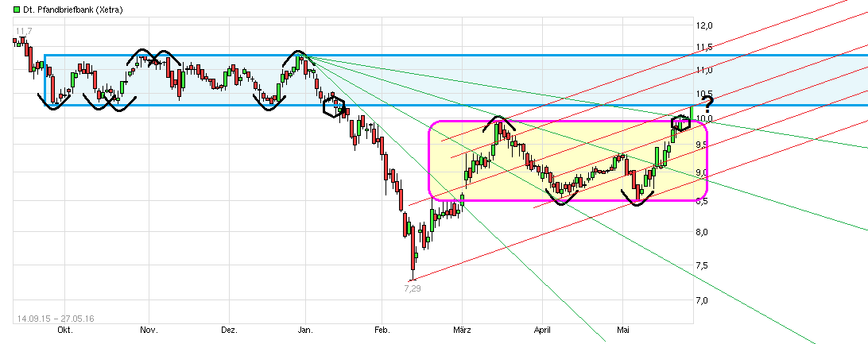Click the arc drawn over the March peak

(x=498, y=122)
